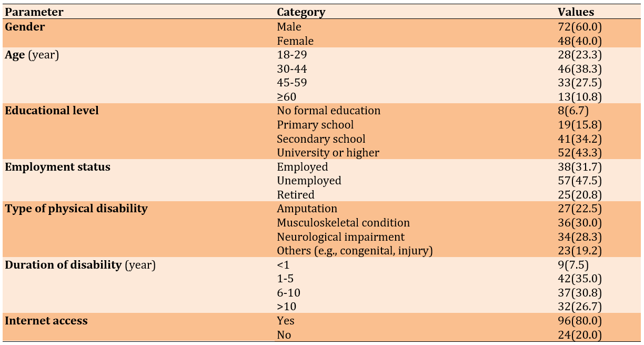Select the Musculoskeletal condition cell
The width and height of the screenshot is (644, 345).
click(x=343, y=223)
